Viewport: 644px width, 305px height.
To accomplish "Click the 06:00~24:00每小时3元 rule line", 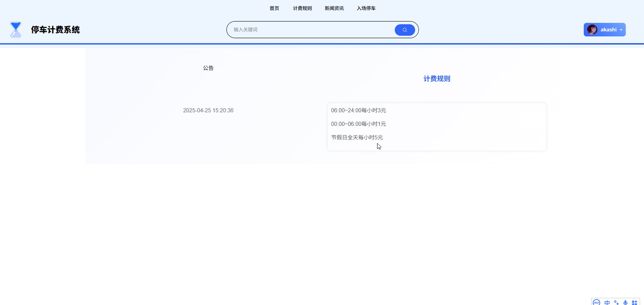I will tap(358, 110).
